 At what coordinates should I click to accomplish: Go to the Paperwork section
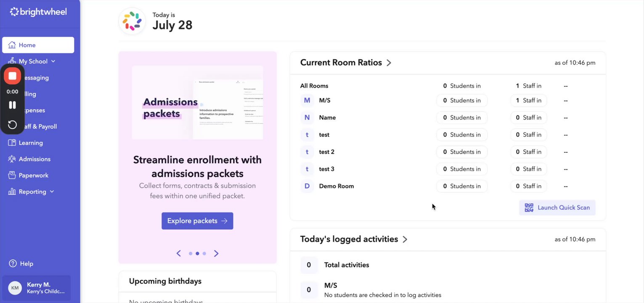pos(33,175)
